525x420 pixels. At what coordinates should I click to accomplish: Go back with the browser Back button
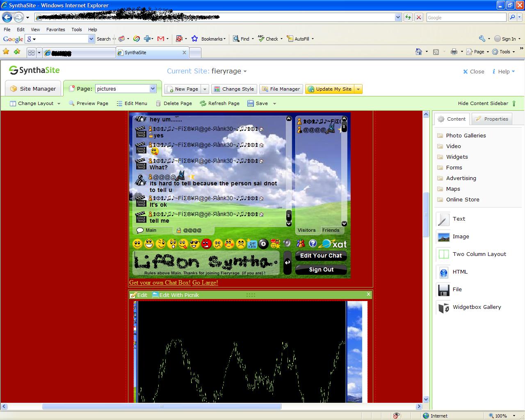7,17
